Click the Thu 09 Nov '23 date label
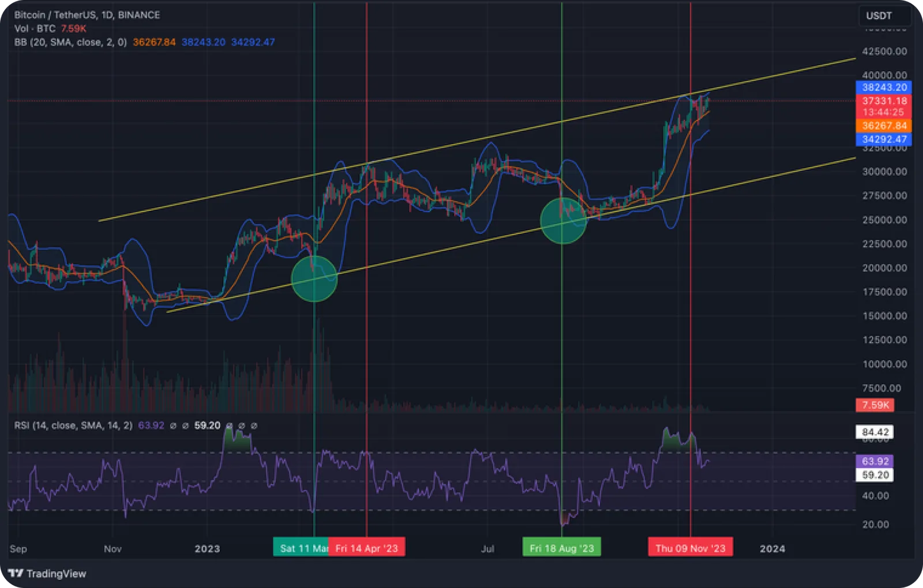 click(691, 548)
